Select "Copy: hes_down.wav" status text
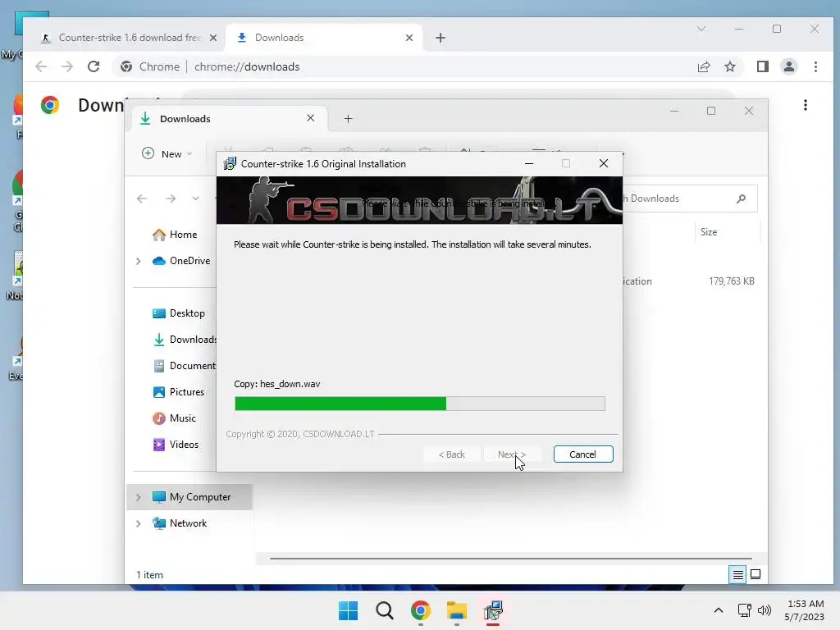Screen dimensions: 840x630 (277, 384)
